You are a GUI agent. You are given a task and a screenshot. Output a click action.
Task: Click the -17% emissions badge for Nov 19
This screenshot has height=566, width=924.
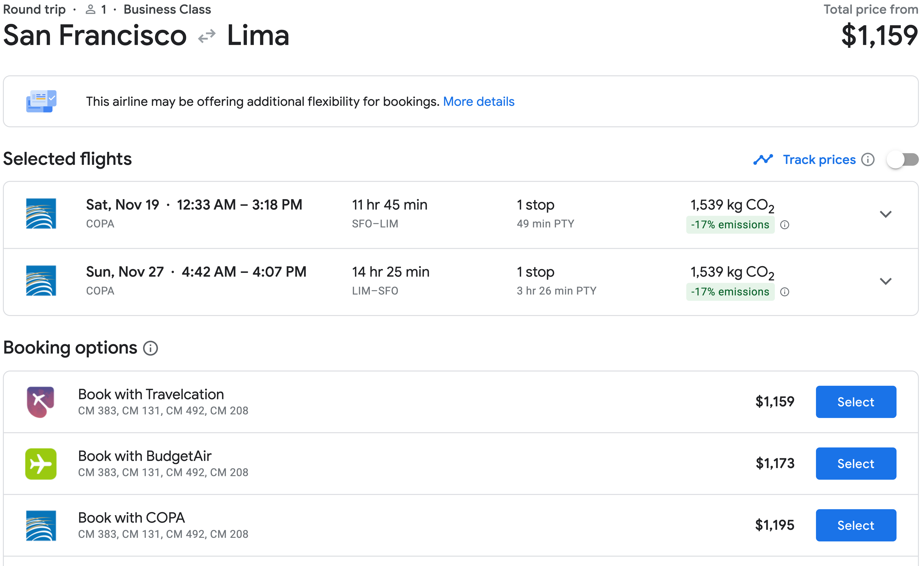[730, 225]
